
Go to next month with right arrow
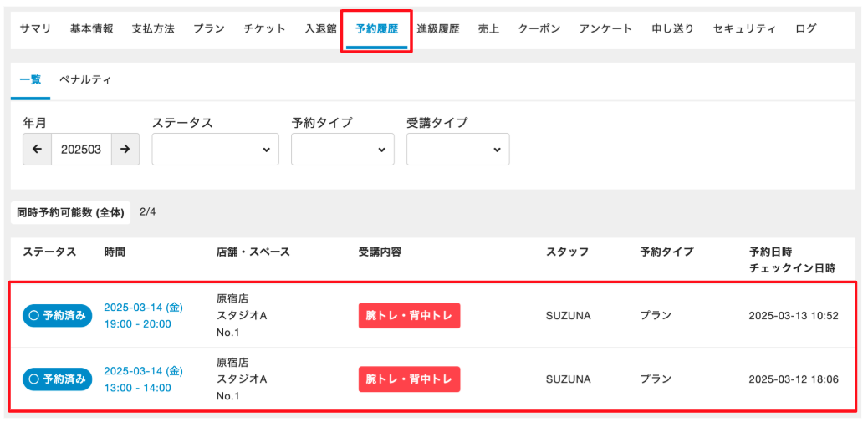pos(125,150)
